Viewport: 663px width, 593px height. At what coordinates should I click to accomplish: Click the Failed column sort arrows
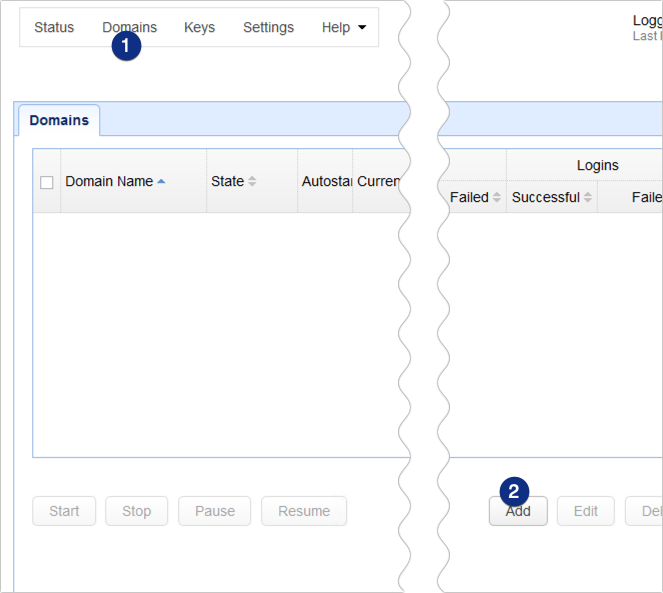(x=497, y=198)
